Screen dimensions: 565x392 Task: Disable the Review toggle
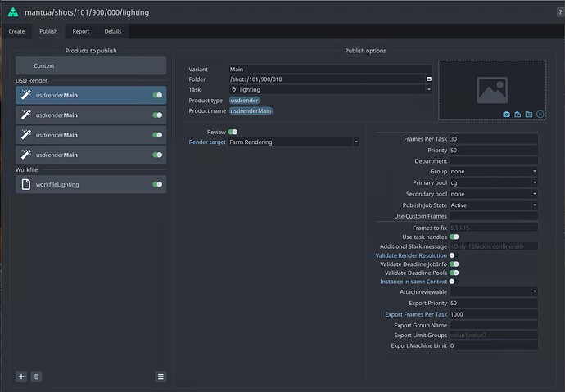[233, 132]
